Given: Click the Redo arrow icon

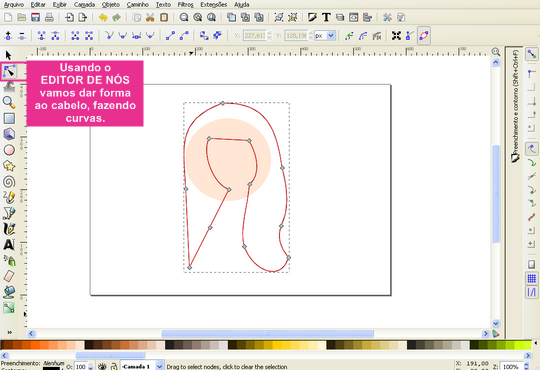Looking at the screenshot, I should [116, 17].
